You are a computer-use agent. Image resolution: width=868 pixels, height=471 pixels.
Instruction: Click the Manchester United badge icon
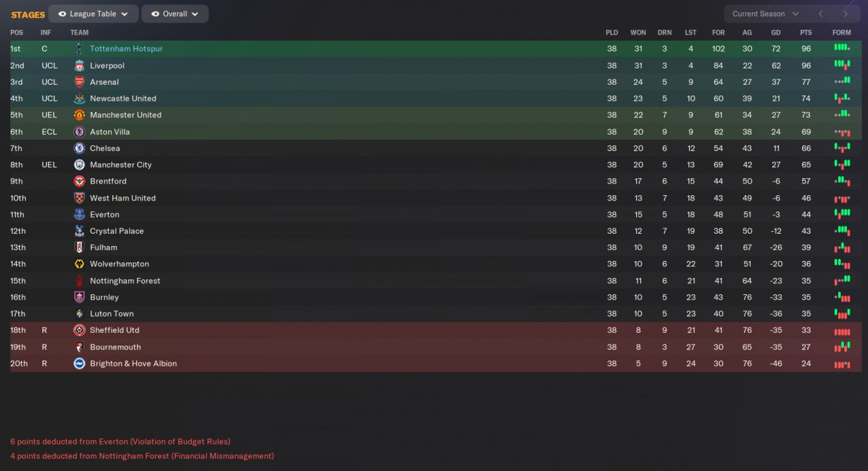[79, 115]
